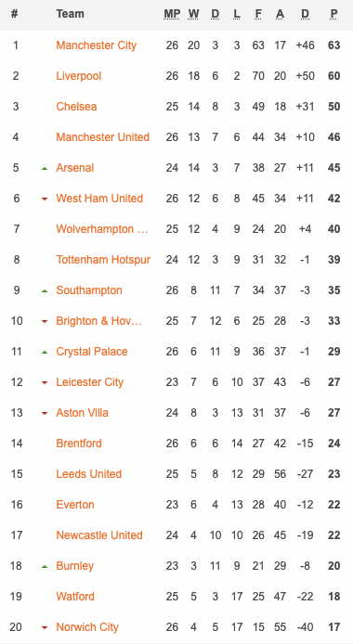
Task: Select the Chelsea team link
Action: [76, 107]
